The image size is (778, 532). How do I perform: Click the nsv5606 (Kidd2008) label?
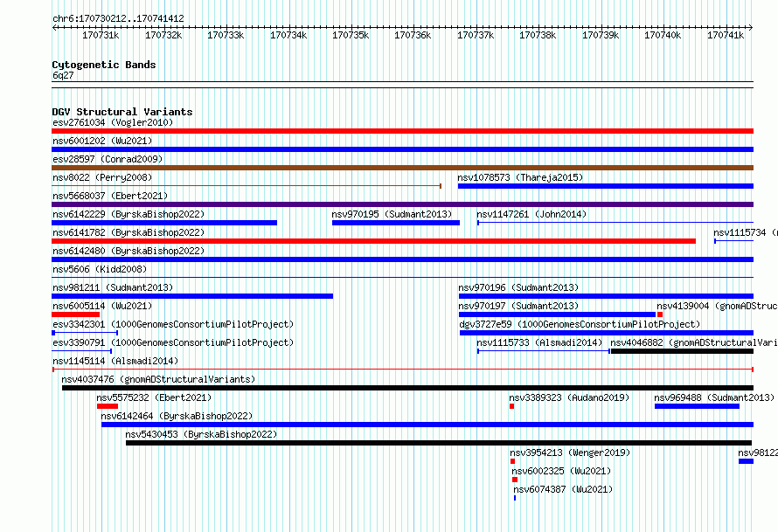(x=100, y=269)
